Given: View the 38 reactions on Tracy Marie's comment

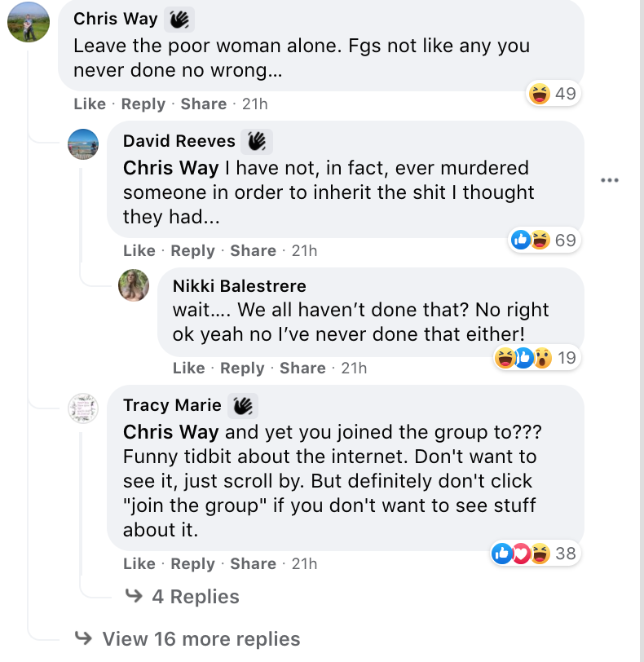Looking at the screenshot, I should click(x=534, y=554).
